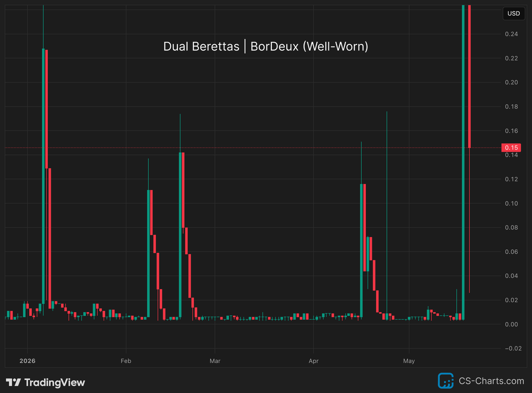This screenshot has width=532, height=393.
Task: Visit the CS-Charts.com text link
Action: (x=491, y=381)
